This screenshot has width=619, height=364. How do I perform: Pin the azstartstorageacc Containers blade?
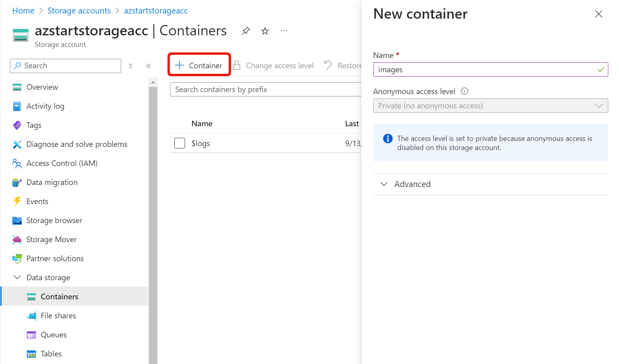246,31
